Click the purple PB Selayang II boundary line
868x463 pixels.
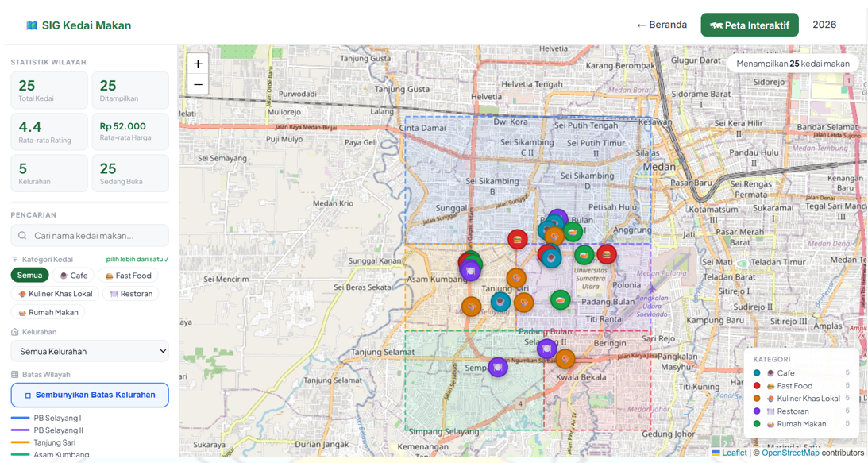(x=21, y=430)
